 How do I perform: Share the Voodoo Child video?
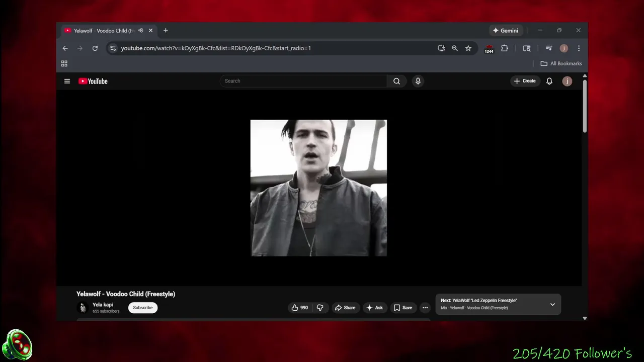(x=345, y=308)
